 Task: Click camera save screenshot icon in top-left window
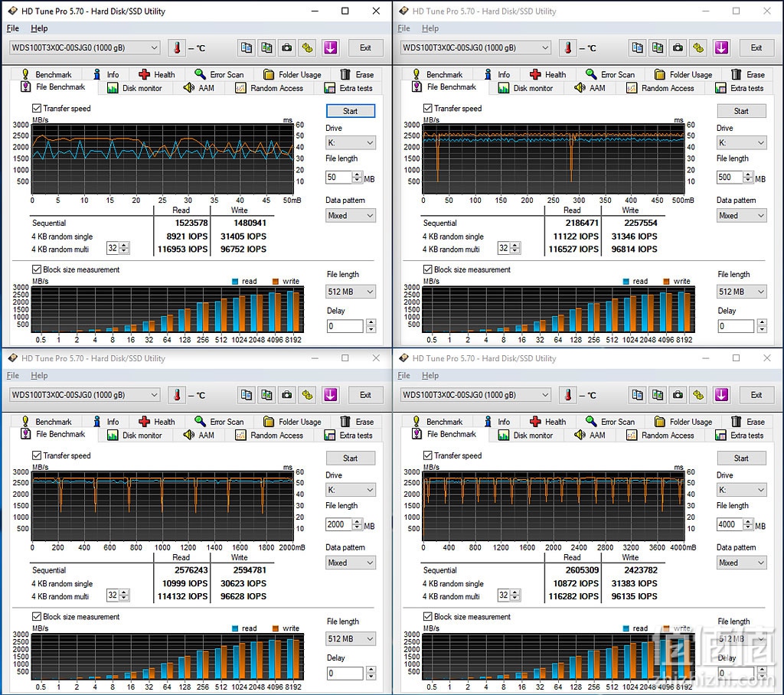[287, 47]
